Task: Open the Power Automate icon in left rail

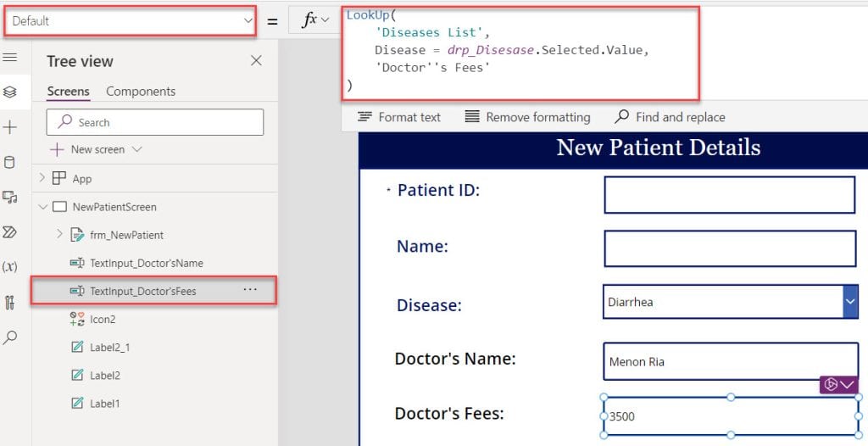Action: coord(9,231)
